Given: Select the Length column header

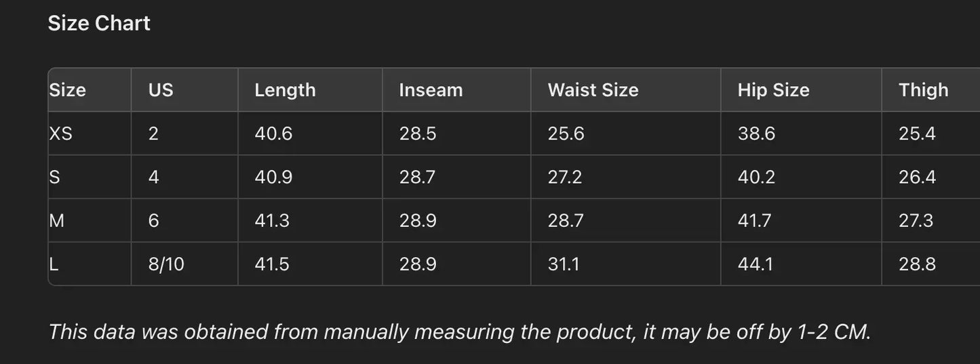Looking at the screenshot, I should coord(285,90).
